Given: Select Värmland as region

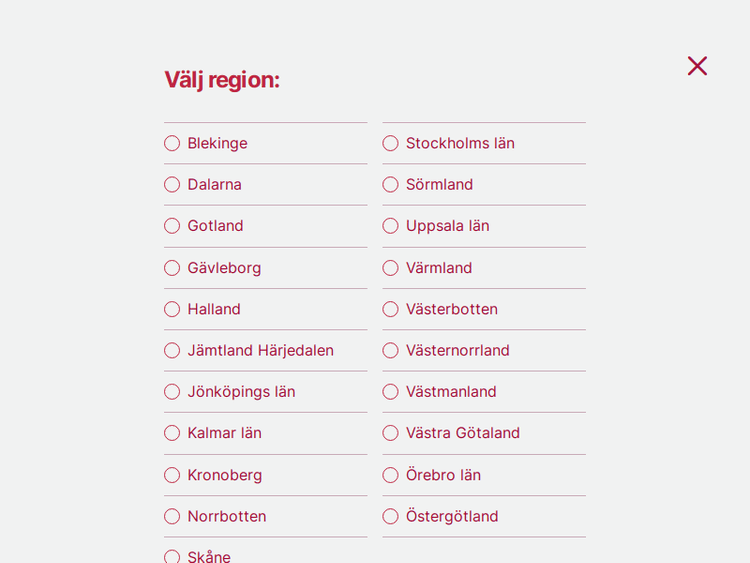Looking at the screenshot, I should point(390,268).
